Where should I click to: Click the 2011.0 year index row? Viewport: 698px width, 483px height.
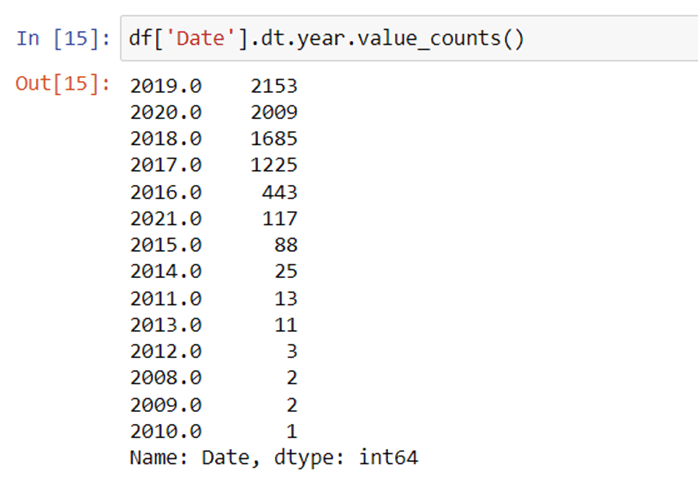[x=166, y=298]
